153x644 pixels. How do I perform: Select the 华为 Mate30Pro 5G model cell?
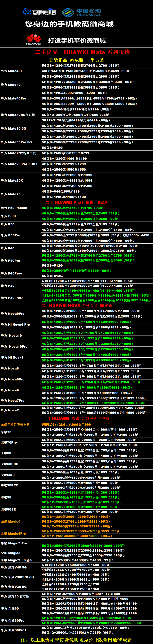click(x=21, y=142)
